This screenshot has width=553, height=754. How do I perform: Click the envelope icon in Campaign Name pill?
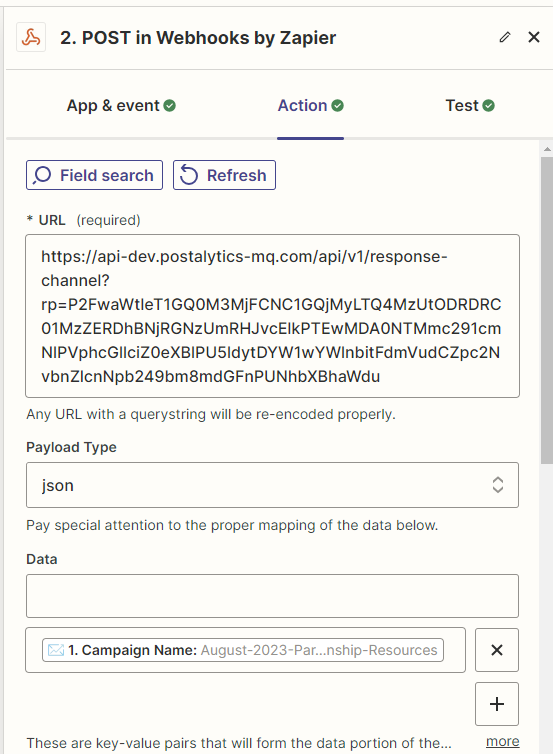(x=56, y=650)
